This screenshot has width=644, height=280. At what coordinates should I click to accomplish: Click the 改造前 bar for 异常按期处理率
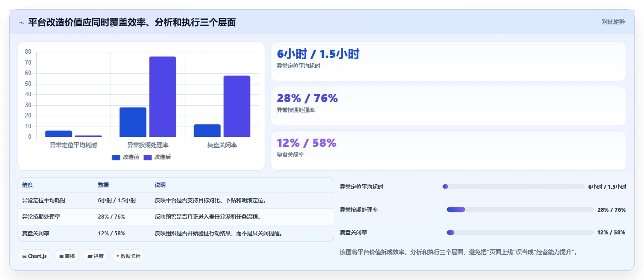point(133,122)
